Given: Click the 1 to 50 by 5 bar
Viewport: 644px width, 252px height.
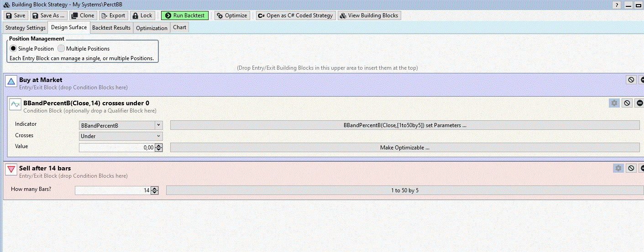Looking at the screenshot, I should (x=404, y=190).
